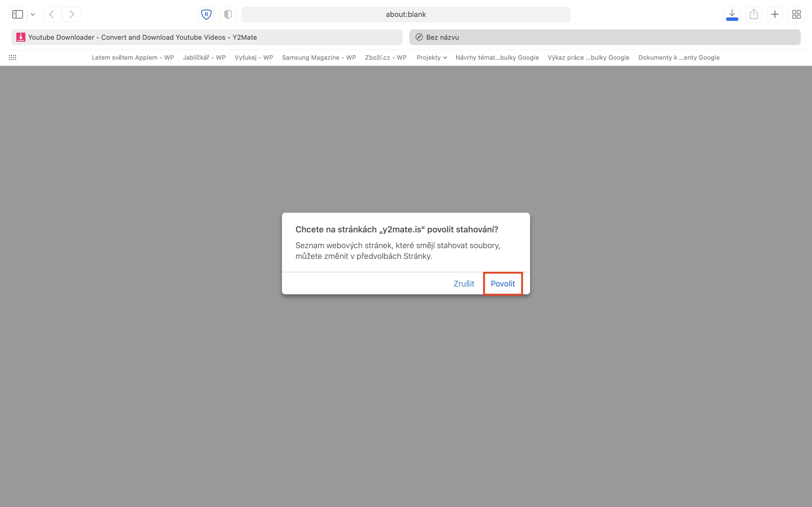Select the Bez názvu tab

tap(604, 37)
